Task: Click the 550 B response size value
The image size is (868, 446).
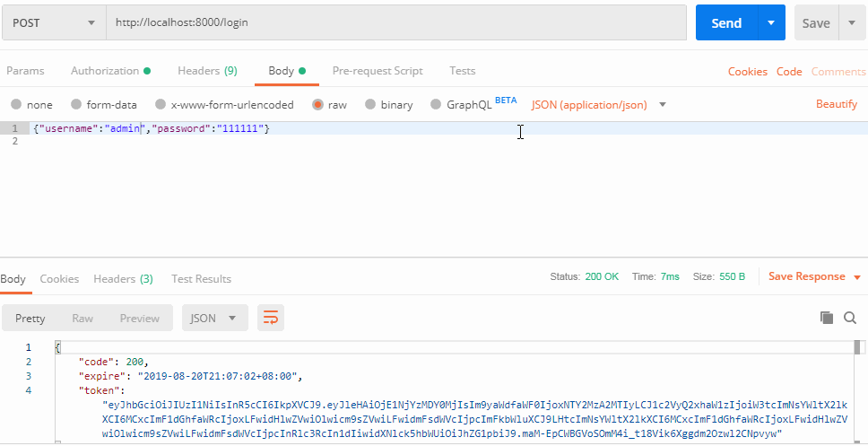Action: [x=733, y=276]
